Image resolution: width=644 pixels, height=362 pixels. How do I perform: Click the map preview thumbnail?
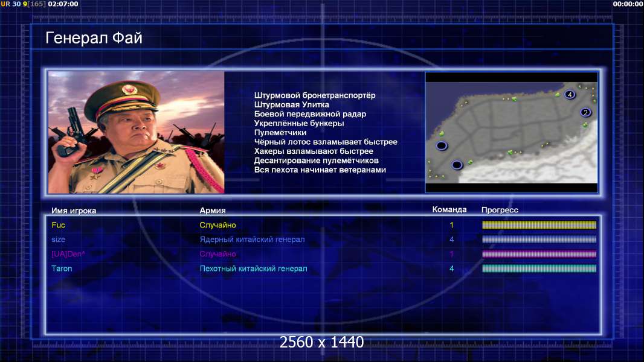coord(511,132)
